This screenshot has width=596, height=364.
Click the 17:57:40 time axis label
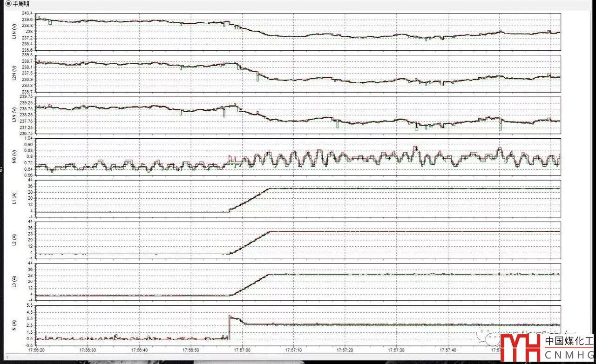[x=448, y=350]
